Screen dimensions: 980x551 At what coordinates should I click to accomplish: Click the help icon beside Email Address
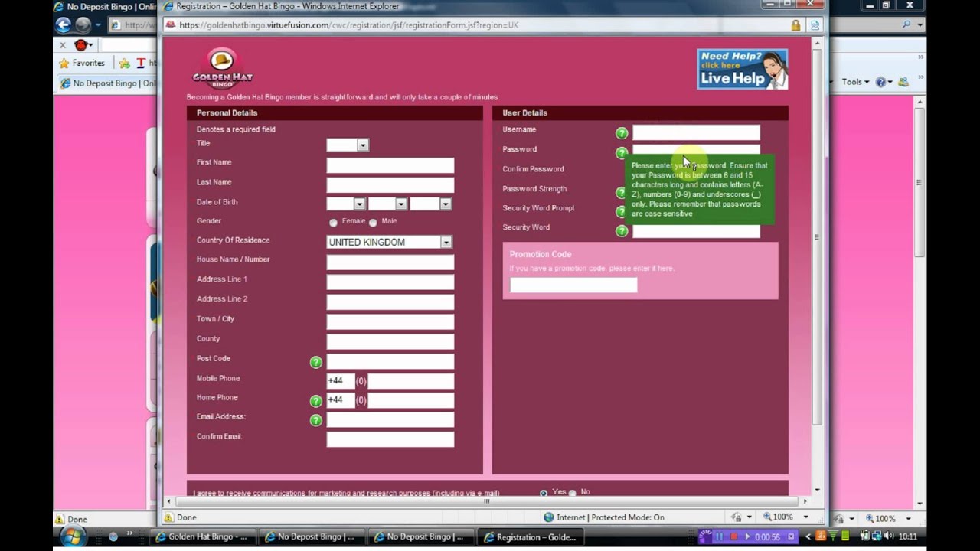315,420
